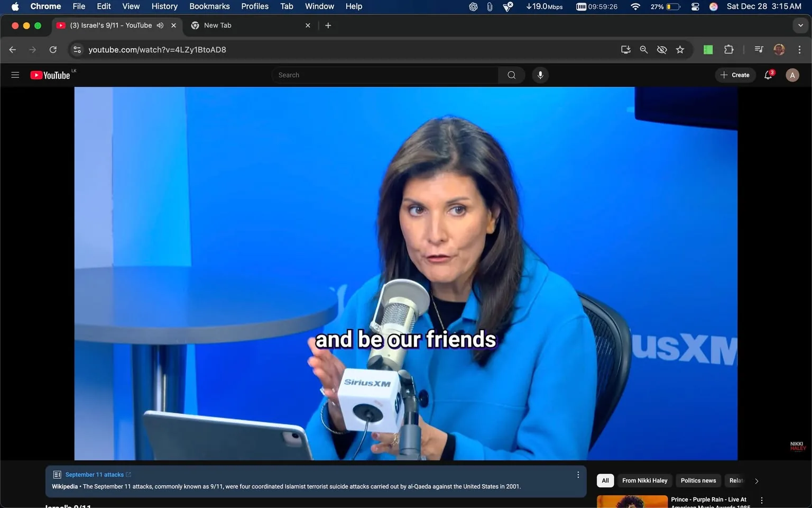The height and width of the screenshot is (508, 812).
Task: Start a voice search
Action: pyautogui.click(x=540, y=75)
